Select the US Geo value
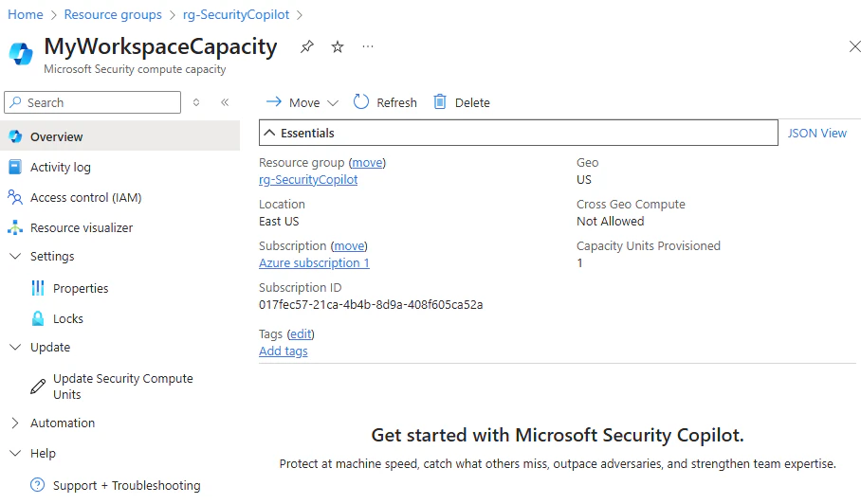Screen dimensions: 861x504 pos(584,179)
